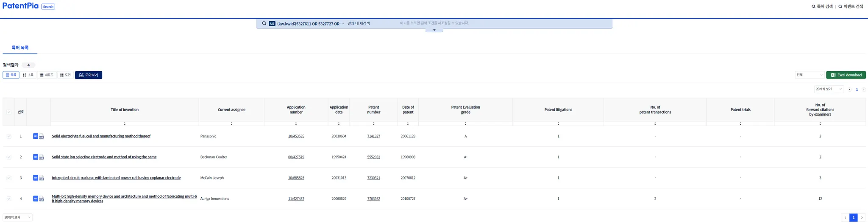Switch to 도면 drawings grid view
868x224 pixels.
(65, 75)
